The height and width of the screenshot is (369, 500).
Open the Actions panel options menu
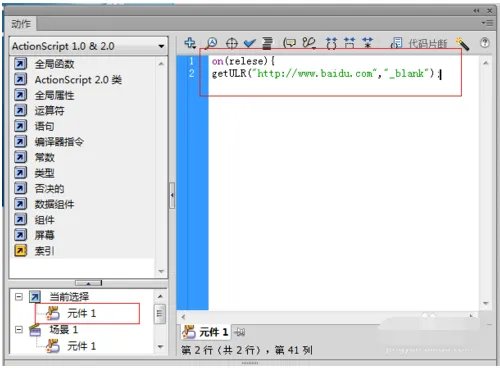(x=487, y=23)
